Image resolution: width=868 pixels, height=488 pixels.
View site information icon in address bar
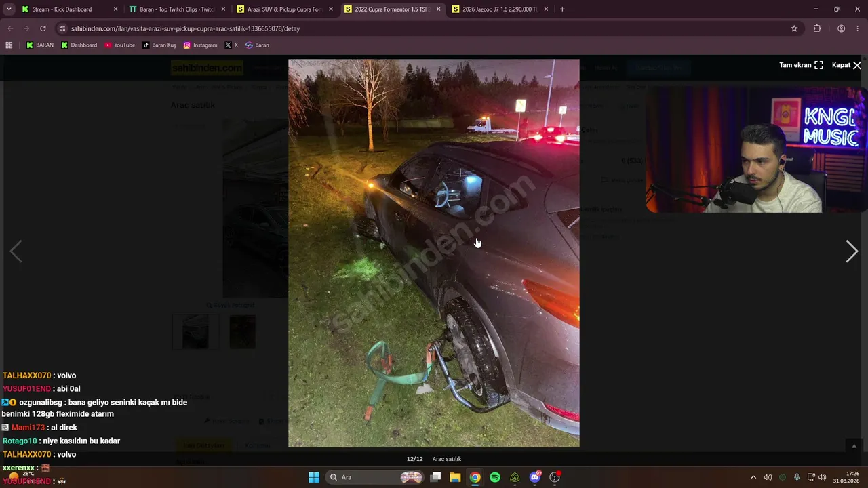[x=62, y=28]
